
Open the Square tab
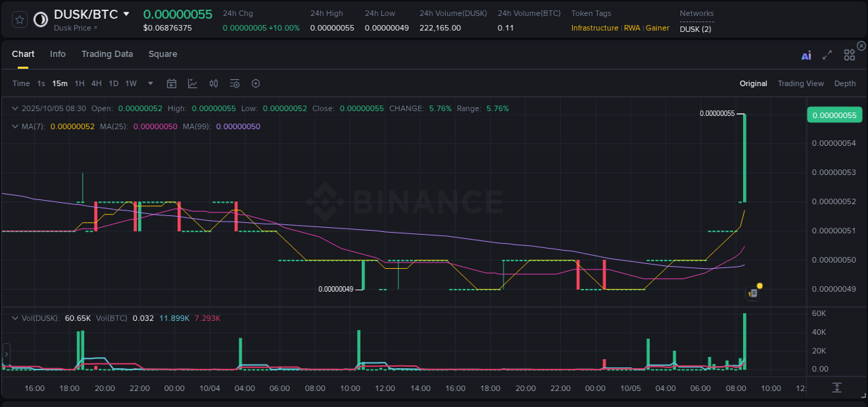162,53
